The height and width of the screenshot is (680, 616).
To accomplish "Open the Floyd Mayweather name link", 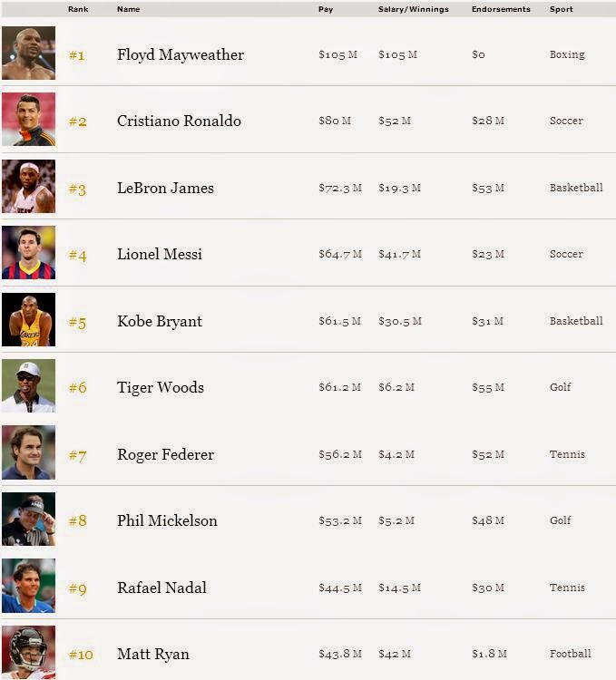I will 181,55.
